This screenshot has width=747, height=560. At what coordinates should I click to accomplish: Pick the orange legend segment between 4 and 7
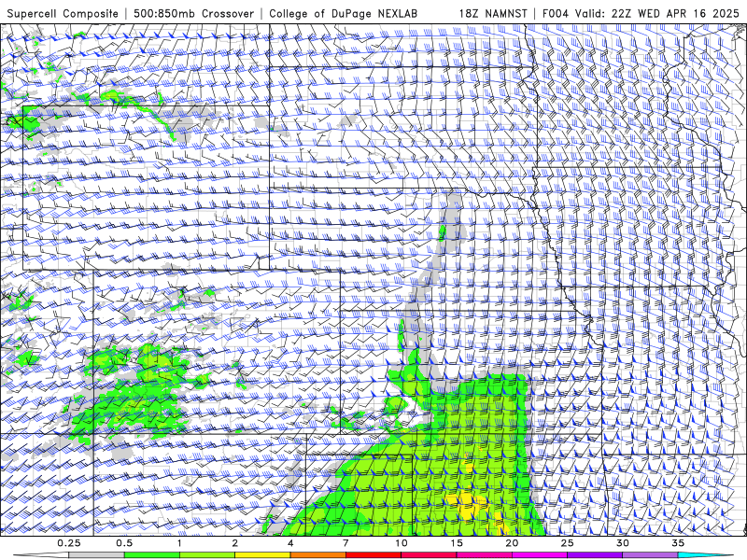pos(317,555)
